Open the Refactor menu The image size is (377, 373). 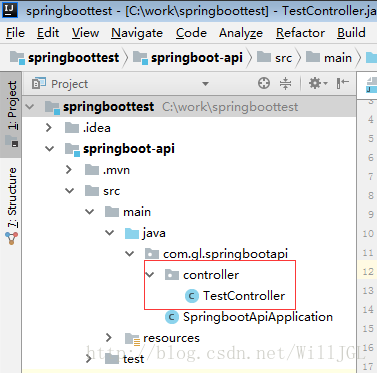tap(300, 33)
